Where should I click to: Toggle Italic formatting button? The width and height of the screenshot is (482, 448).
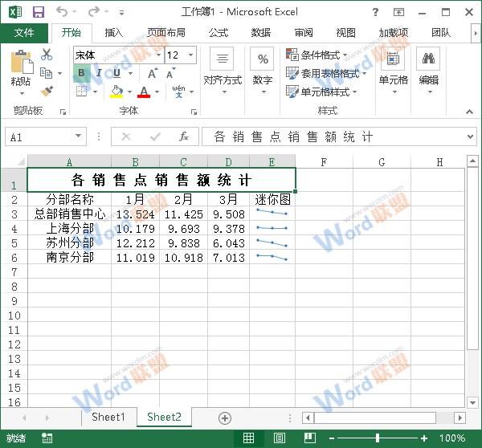tap(99, 73)
